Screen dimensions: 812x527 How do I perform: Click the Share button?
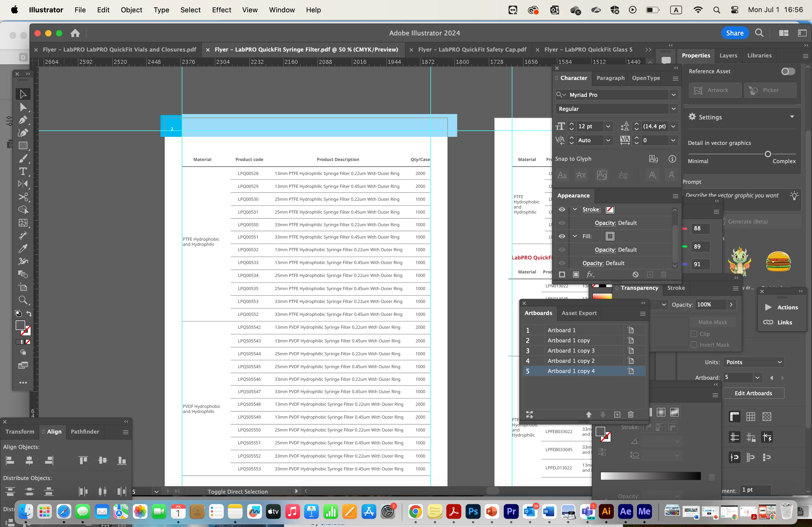pos(735,33)
